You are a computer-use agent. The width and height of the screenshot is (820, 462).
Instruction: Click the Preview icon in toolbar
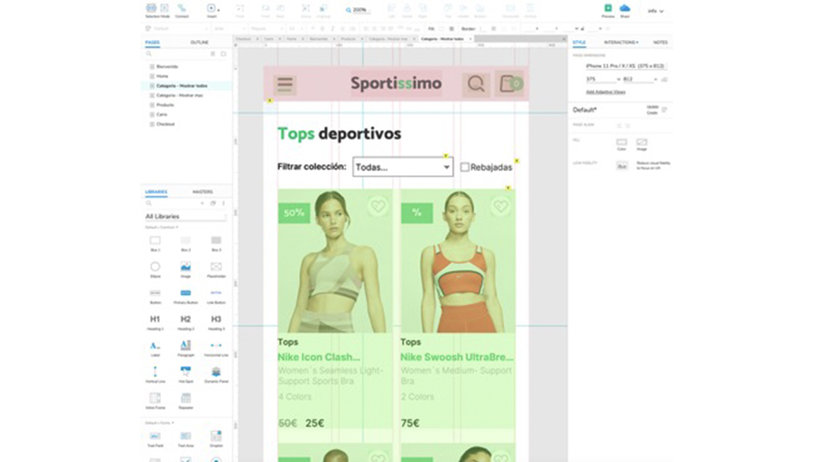coord(607,8)
